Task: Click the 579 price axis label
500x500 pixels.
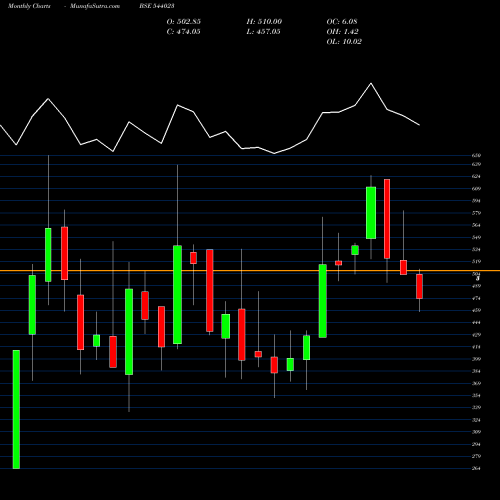Action: (x=476, y=213)
